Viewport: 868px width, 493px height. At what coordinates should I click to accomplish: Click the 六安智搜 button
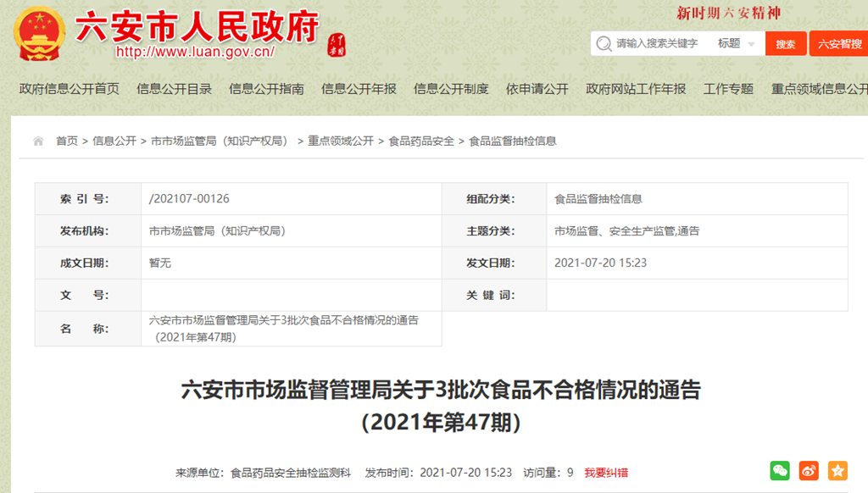[839, 43]
